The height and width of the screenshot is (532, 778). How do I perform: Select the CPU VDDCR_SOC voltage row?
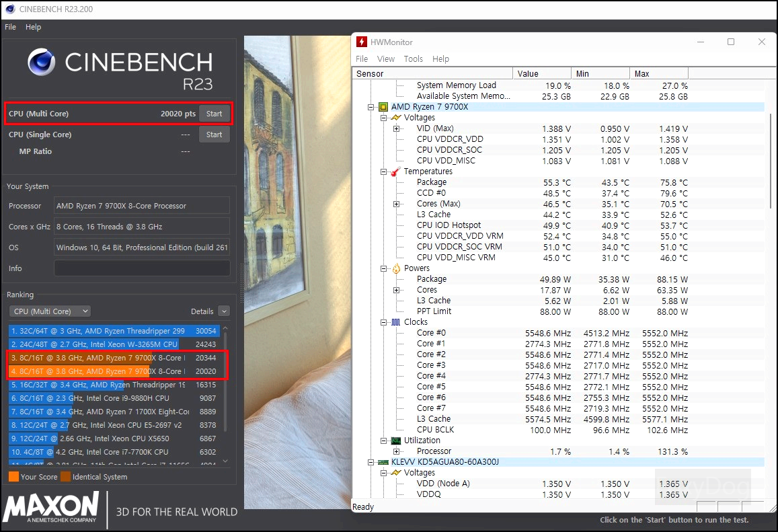tap(558, 150)
